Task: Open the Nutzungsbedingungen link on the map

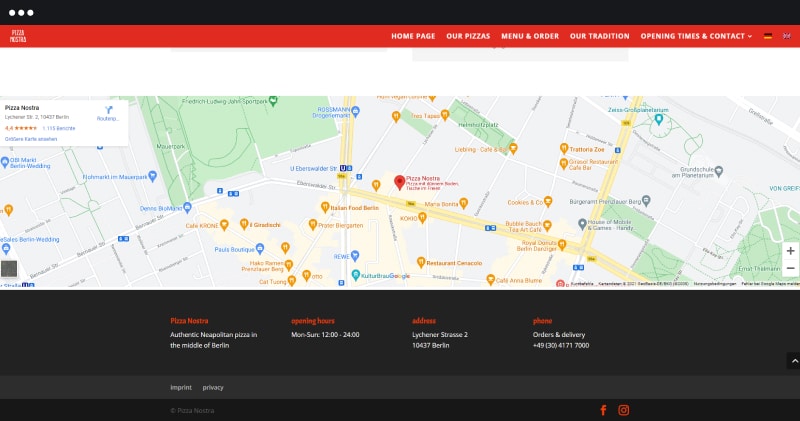Action: click(x=714, y=284)
